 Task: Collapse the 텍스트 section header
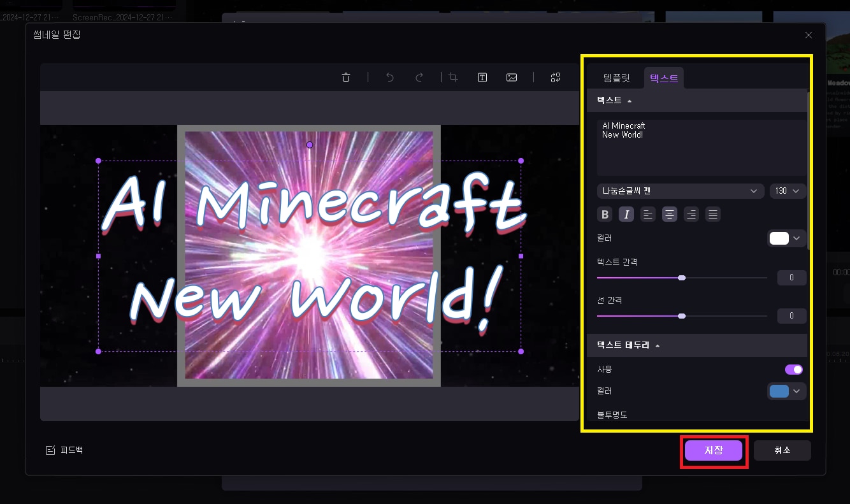pos(697,101)
